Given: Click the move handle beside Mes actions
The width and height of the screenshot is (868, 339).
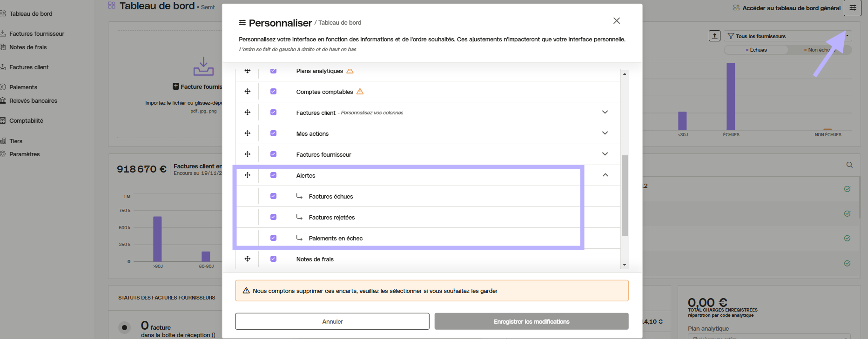Looking at the screenshot, I should tap(248, 133).
